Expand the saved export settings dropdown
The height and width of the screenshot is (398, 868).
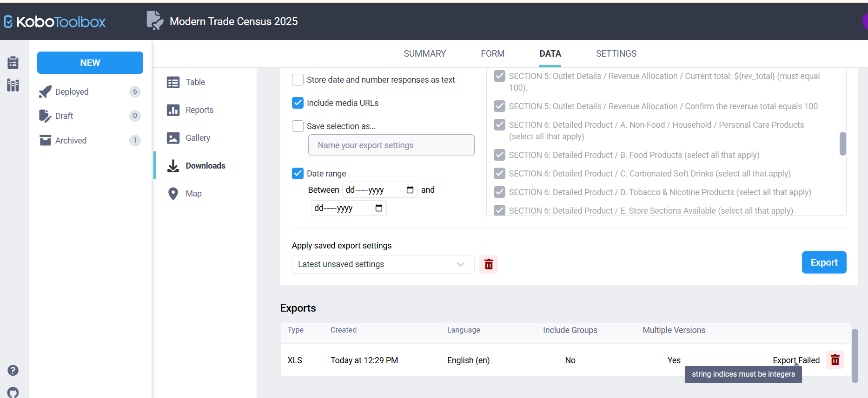383,264
